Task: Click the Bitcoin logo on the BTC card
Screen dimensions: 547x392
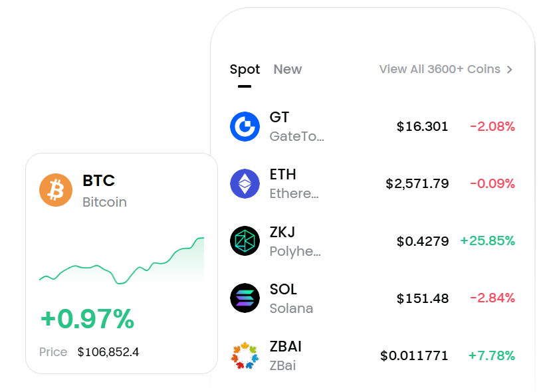Action: pyautogui.click(x=56, y=190)
